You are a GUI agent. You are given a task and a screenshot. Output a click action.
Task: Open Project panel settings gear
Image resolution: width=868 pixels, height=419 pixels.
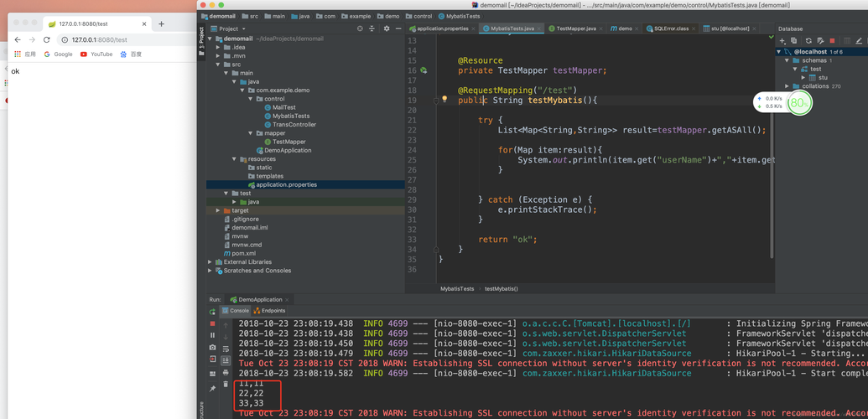point(387,28)
